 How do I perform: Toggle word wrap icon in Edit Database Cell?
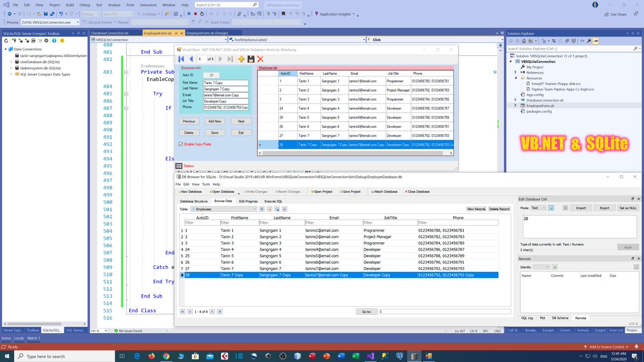coord(551,208)
